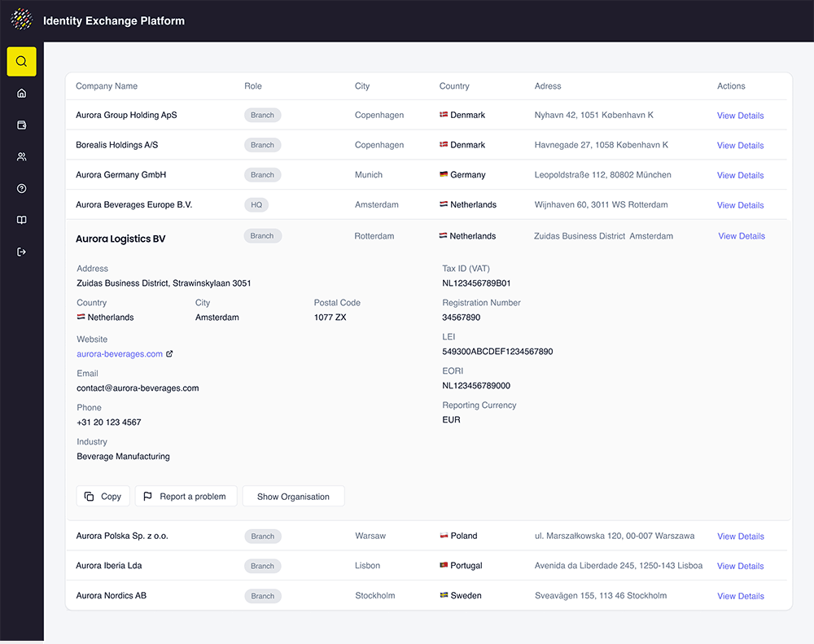Viewport: 814px width, 644px height.
Task: Click the Identity Exchange Platform logo
Action: pos(22,19)
